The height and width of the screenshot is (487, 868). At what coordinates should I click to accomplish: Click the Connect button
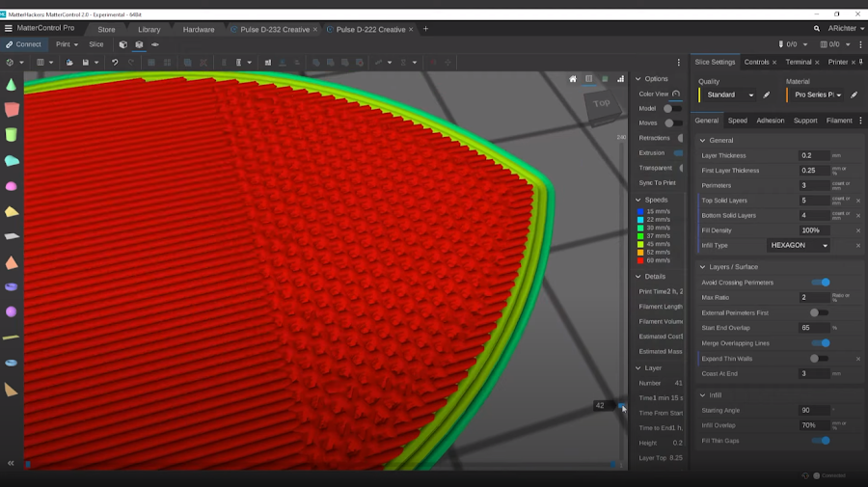[x=23, y=44]
